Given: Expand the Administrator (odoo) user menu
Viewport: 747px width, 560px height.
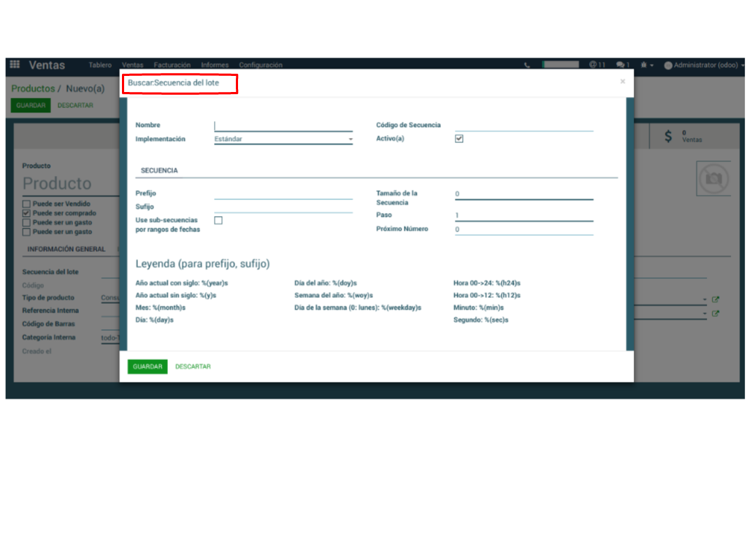Looking at the screenshot, I should click(x=705, y=65).
